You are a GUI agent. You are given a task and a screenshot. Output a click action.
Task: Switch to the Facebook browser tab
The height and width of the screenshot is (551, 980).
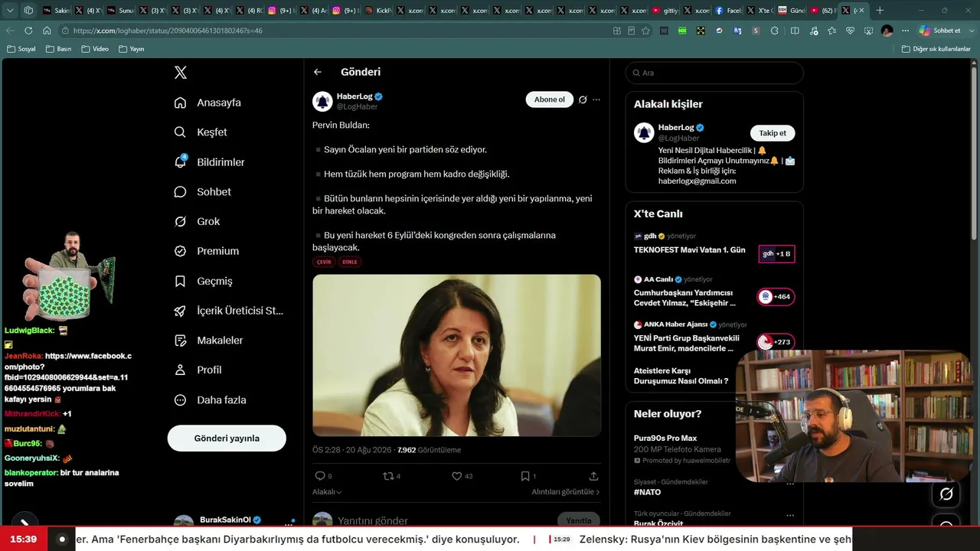[727, 11]
